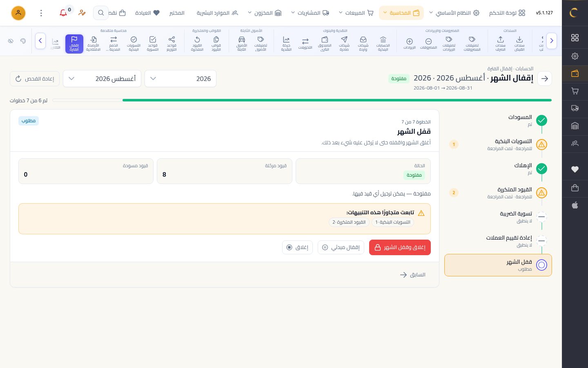Expand the المشتريات menu
This screenshot has width=588, height=368.
click(310, 13)
